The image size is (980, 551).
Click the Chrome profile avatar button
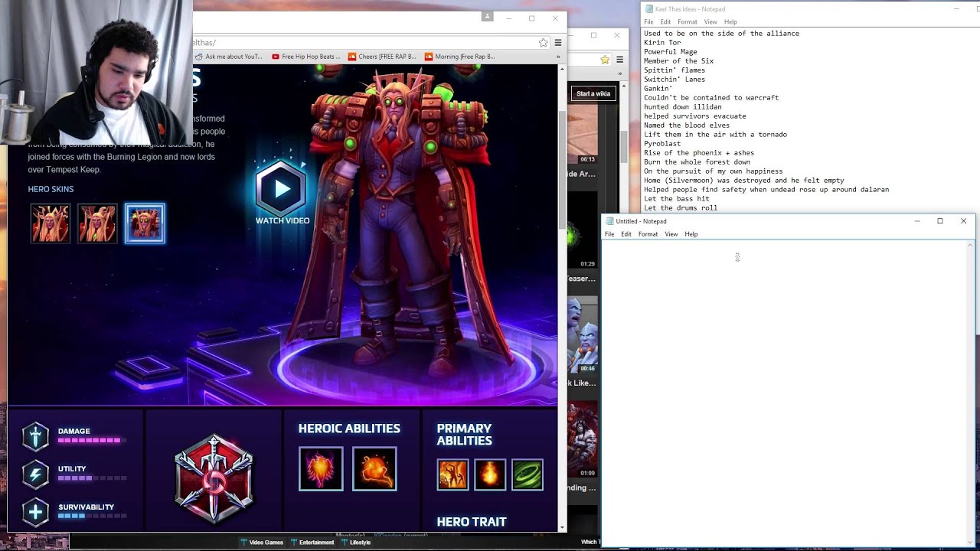pos(487,16)
